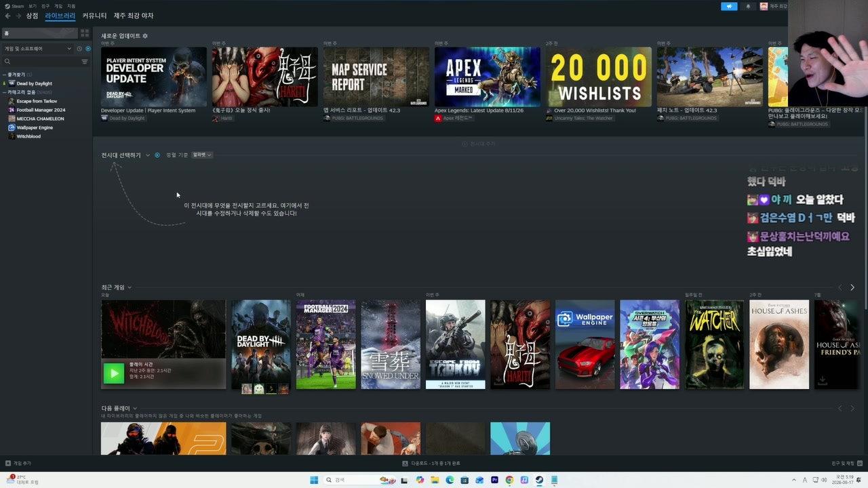868x488 pixels.
Task: Open Escape from Tarkov cover in recent games
Action: (x=455, y=344)
